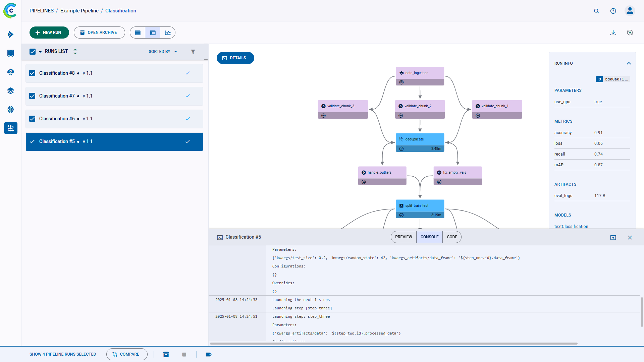The height and width of the screenshot is (362, 644).
Task: Click the deduplicate node icon
Action: point(401,139)
